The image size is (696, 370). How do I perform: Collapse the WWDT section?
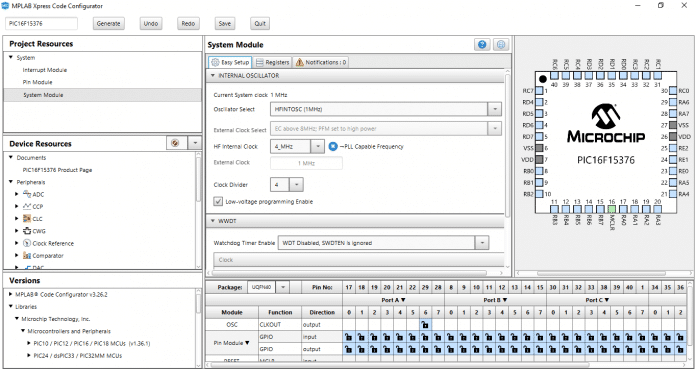[213, 221]
